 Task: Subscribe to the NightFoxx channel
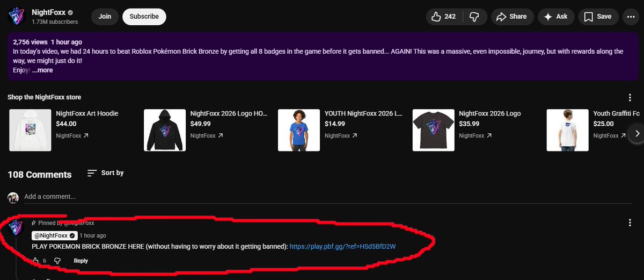pyautogui.click(x=144, y=17)
